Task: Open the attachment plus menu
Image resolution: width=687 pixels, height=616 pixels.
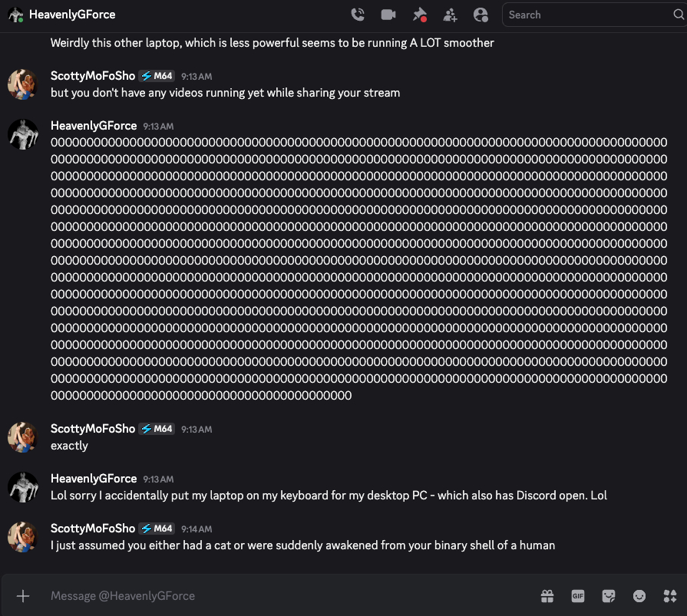Action: (x=23, y=596)
